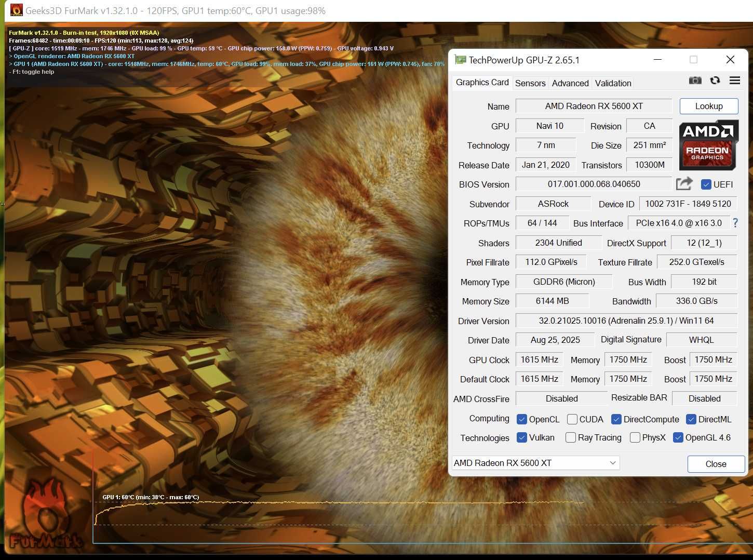
Task: Click the Bandwidth value 336.0 GB/s
Action: point(696,301)
